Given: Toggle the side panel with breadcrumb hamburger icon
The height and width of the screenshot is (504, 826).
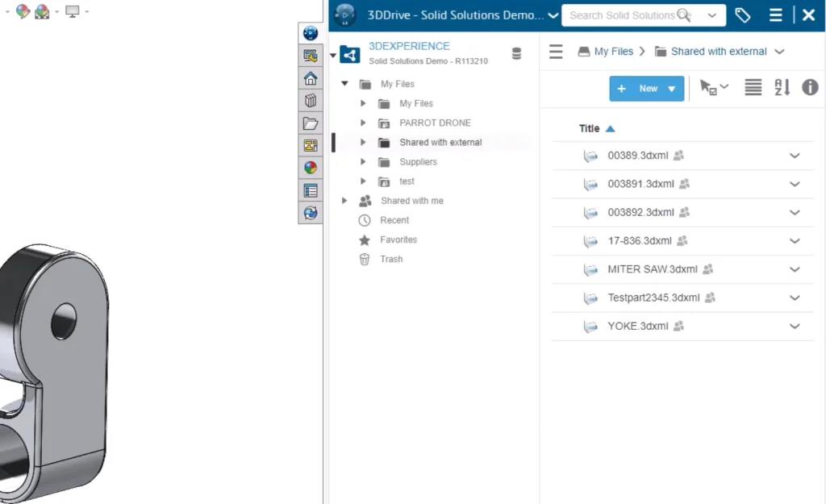Looking at the screenshot, I should coord(556,52).
